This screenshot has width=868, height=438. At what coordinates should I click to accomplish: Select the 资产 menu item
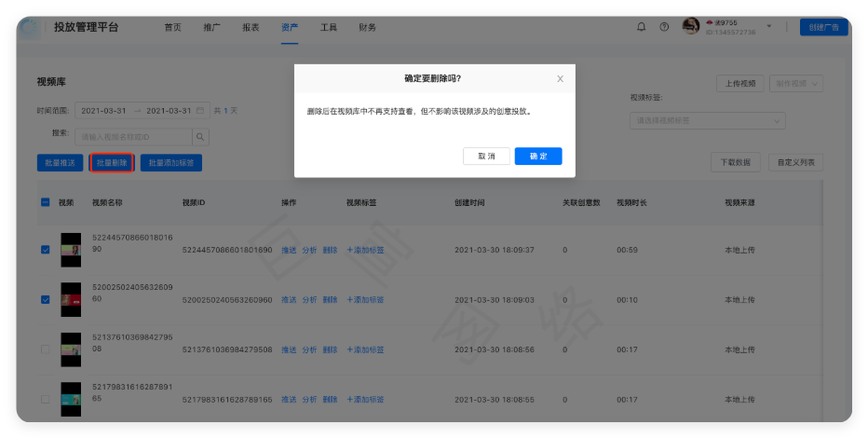click(290, 27)
